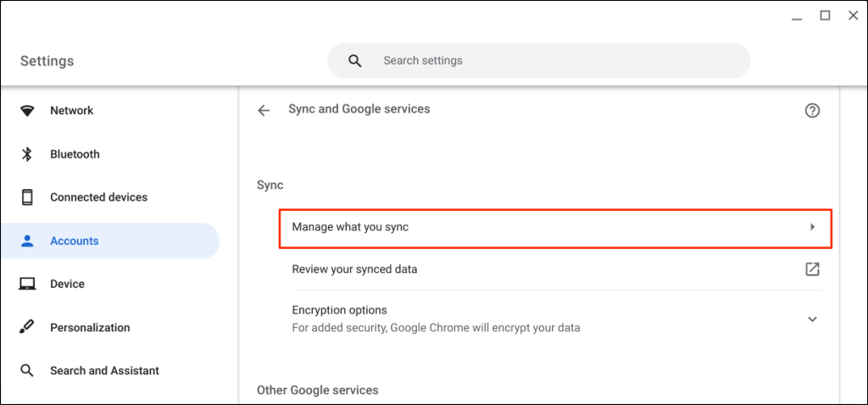Select Bluetooth in the settings sidebar
The height and width of the screenshot is (405, 868).
pyautogui.click(x=75, y=154)
